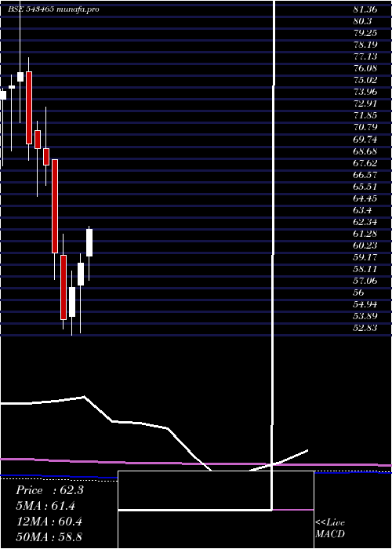Screen dimensions: 392x549
Task: Click the 54.94 price axis label
Action: click(x=365, y=305)
